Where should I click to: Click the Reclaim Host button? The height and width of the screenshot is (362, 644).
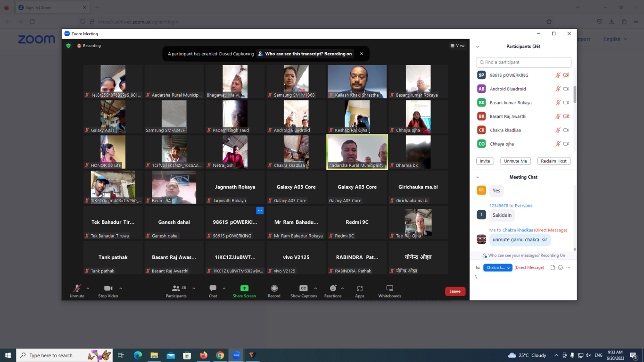coord(553,161)
